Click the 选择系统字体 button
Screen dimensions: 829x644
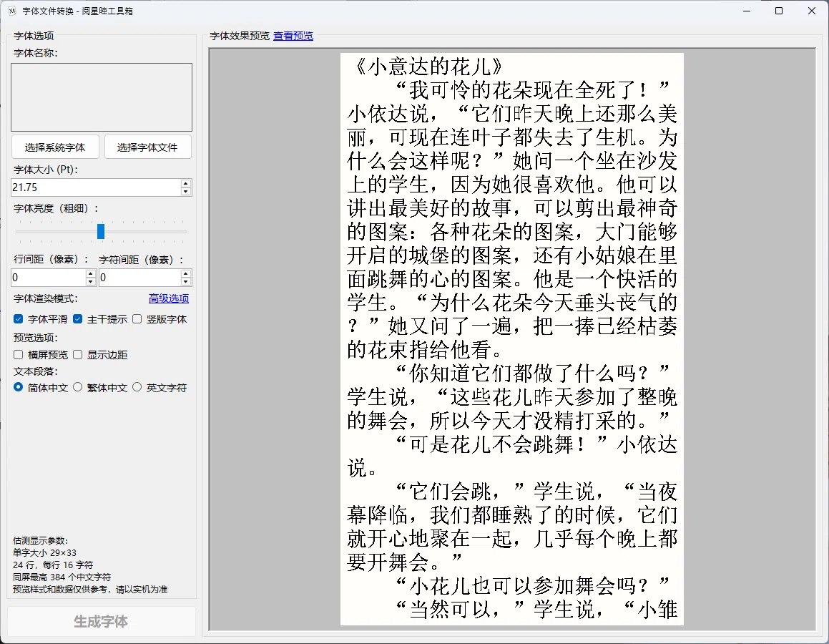click(55, 147)
